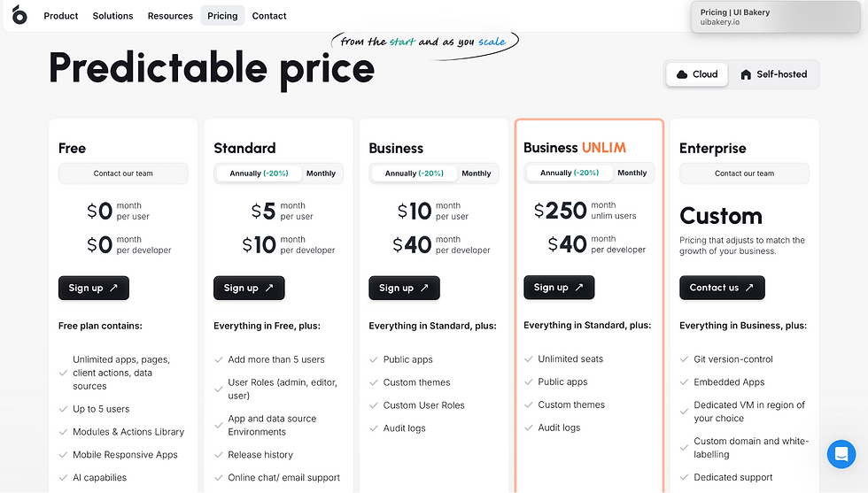868x493 pixels.
Task: Click the UI Bakery logo icon
Action: [x=19, y=15]
